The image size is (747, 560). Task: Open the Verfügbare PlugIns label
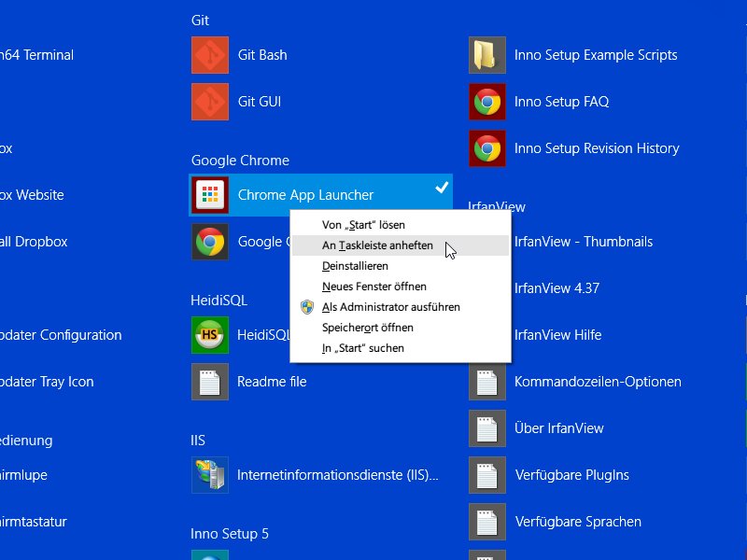(x=572, y=475)
